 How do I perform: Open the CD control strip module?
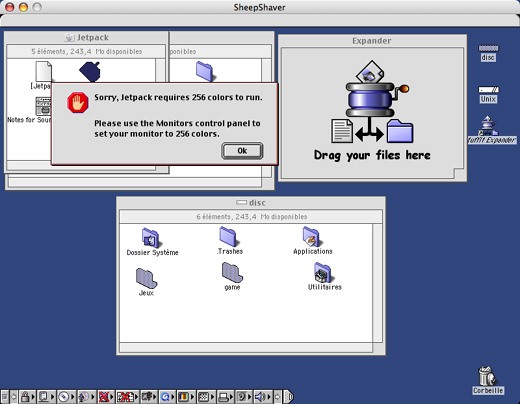(x=66, y=397)
